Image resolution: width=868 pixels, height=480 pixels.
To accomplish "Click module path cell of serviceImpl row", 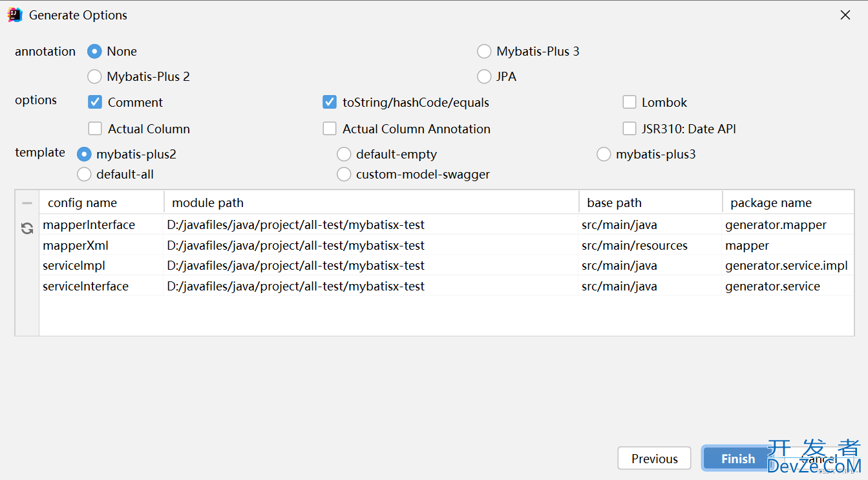I will [x=370, y=265].
